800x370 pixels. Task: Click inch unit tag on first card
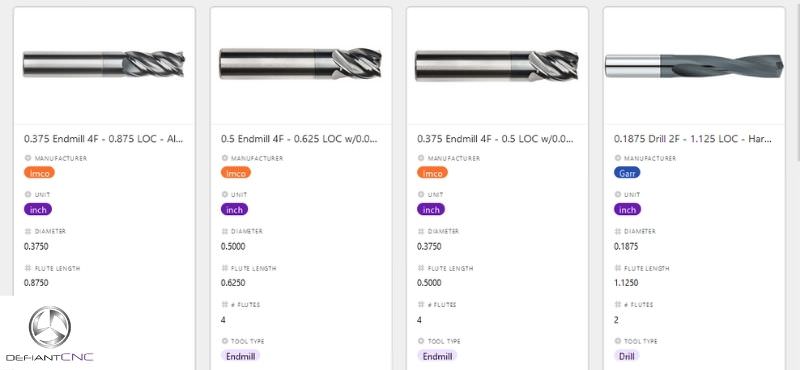38,210
